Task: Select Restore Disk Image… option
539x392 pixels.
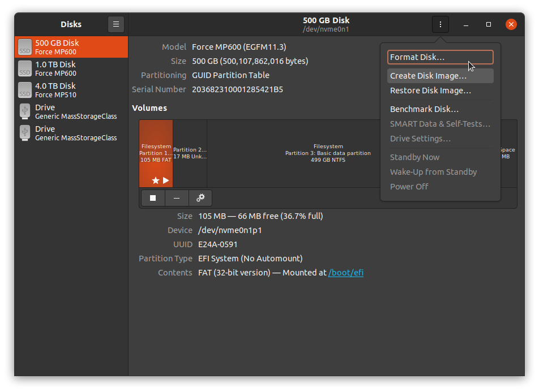Action: coord(440,91)
